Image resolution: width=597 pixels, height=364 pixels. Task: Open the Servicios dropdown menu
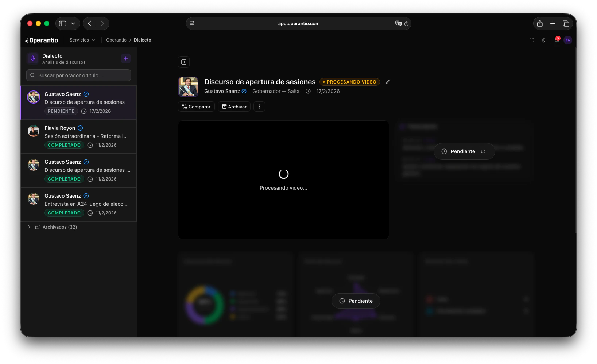point(82,40)
